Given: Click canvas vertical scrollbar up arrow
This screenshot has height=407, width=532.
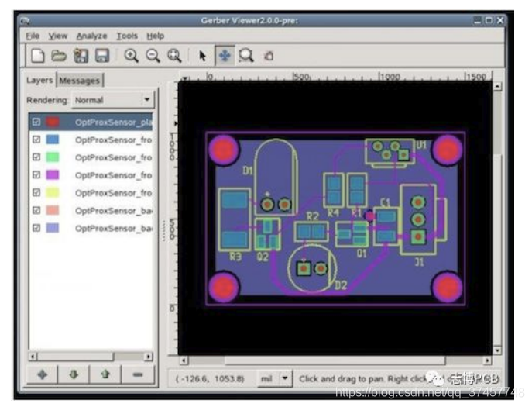Looking at the screenshot, I should (x=497, y=86).
